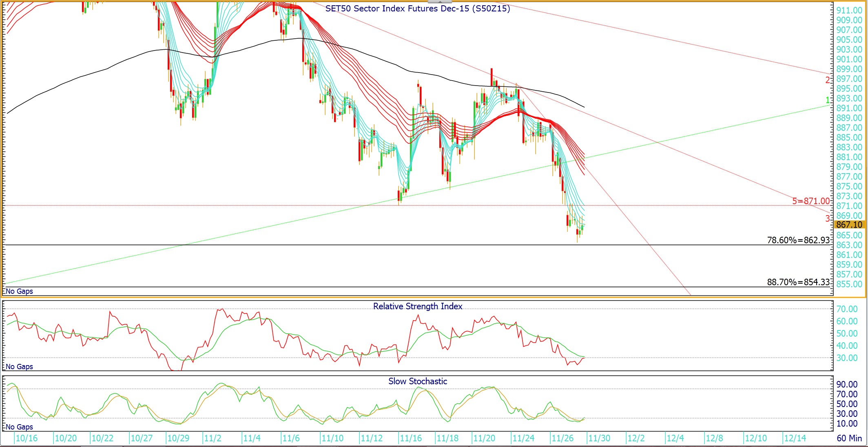Click the No Gaps label in Stochastic pane
This screenshot has width=868, height=447.
pyautogui.click(x=19, y=427)
